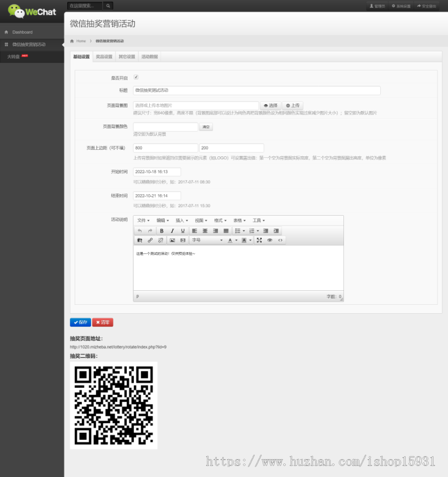Align text left
The width and height of the screenshot is (448, 477).
pyautogui.click(x=195, y=231)
